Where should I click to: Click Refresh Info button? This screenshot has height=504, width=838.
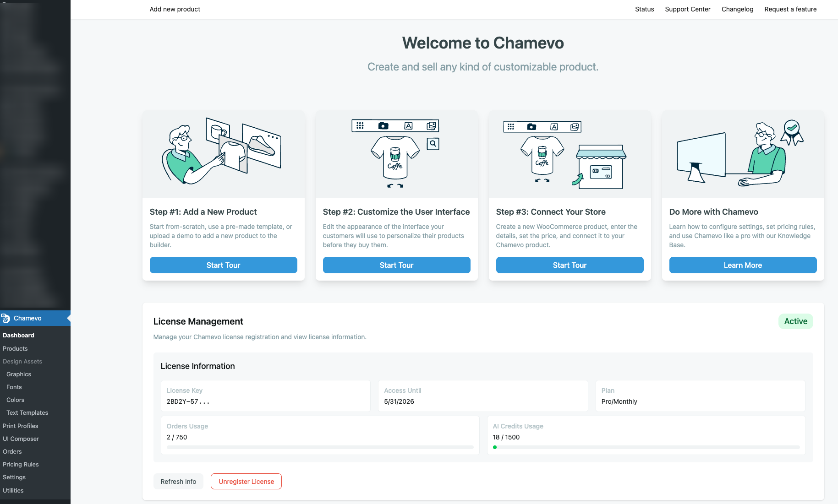pos(178,482)
